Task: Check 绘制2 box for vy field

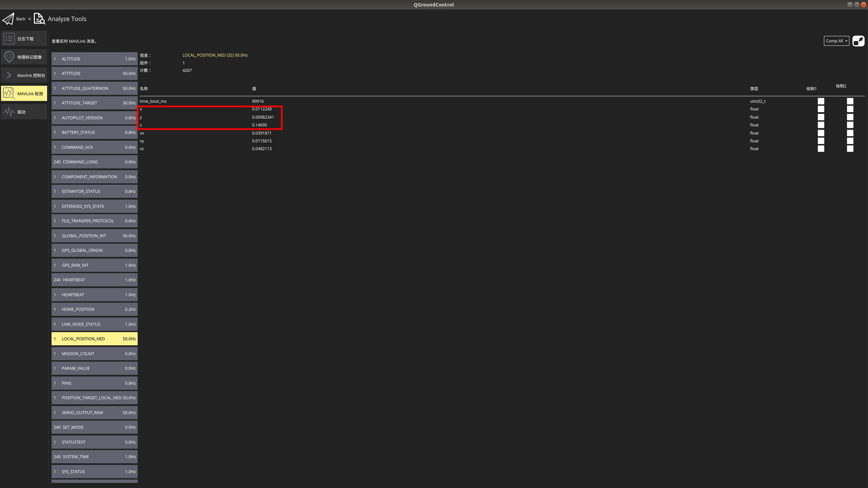Action: 850,141
